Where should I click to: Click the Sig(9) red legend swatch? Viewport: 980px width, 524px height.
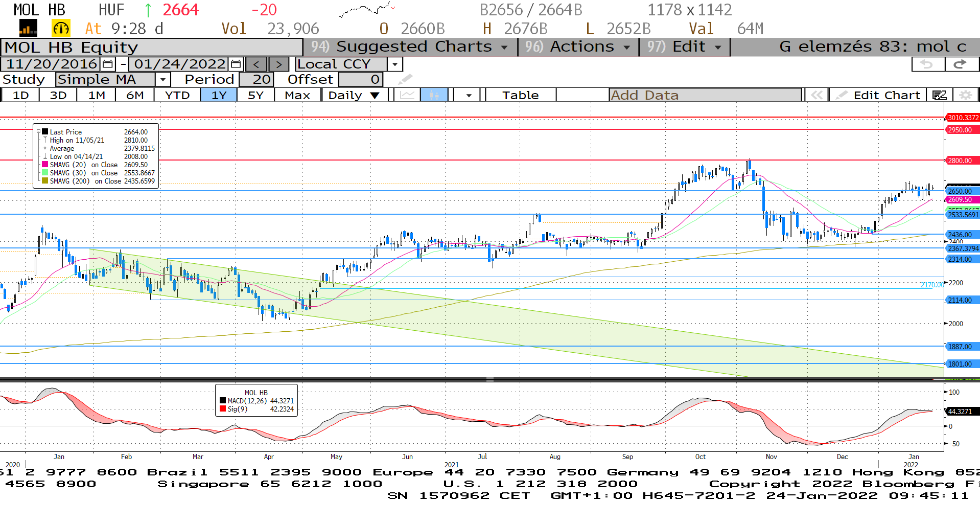point(223,409)
